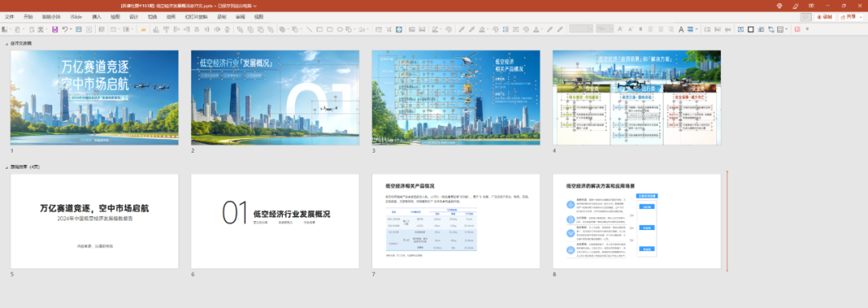Align text left

click(x=650, y=30)
